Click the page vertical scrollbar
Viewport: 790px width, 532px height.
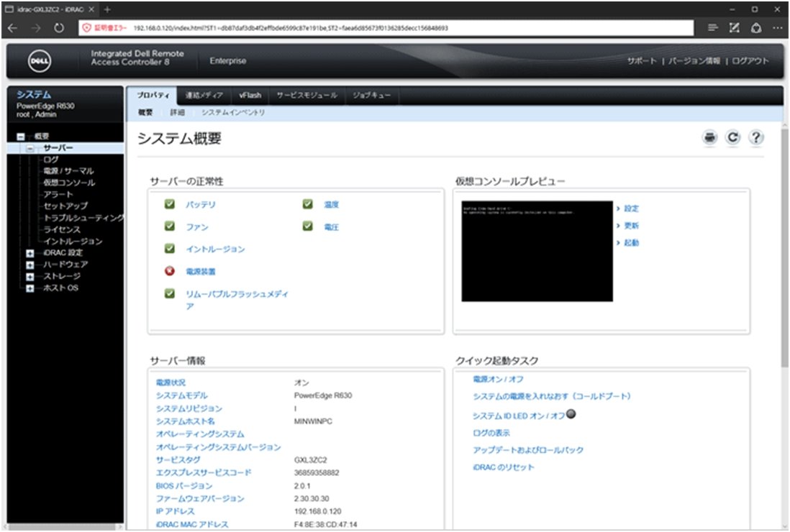click(x=784, y=247)
